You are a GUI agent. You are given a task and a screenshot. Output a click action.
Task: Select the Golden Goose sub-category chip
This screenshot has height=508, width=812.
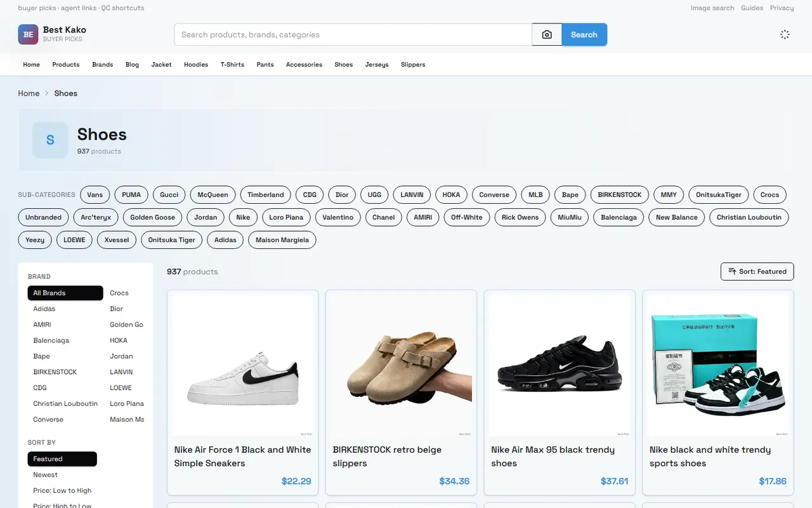152,217
